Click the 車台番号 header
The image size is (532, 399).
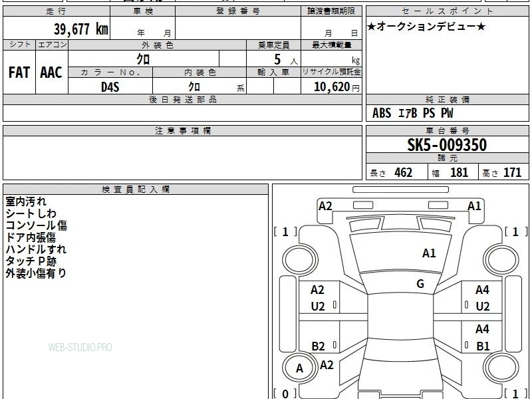447,131
